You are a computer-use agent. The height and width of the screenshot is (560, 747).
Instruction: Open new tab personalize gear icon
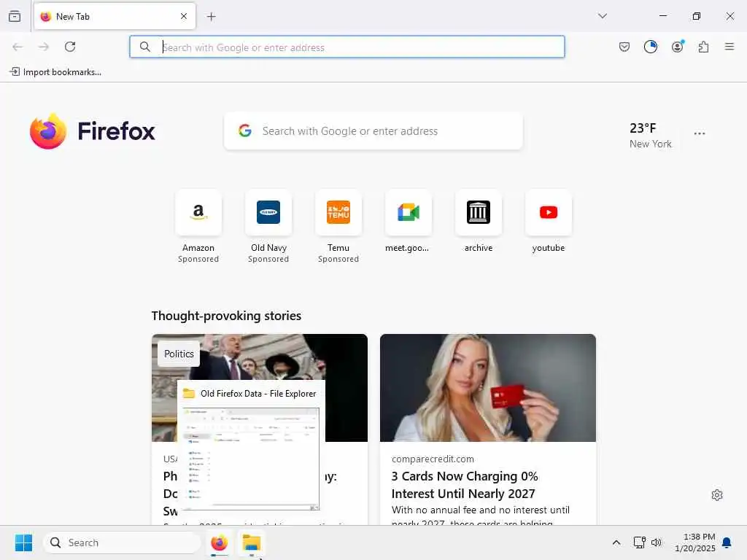pos(717,495)
